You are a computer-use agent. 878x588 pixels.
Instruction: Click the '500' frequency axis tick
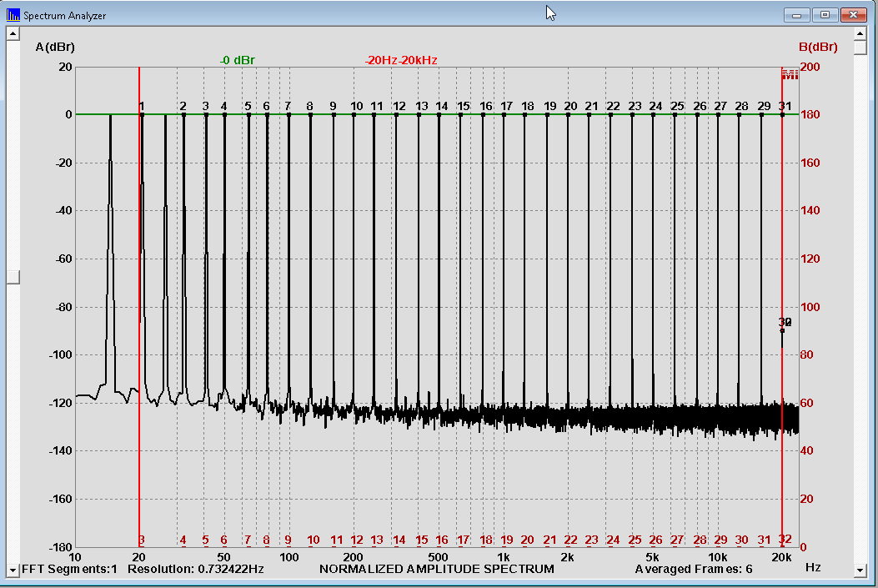click(x=438, y=557)
